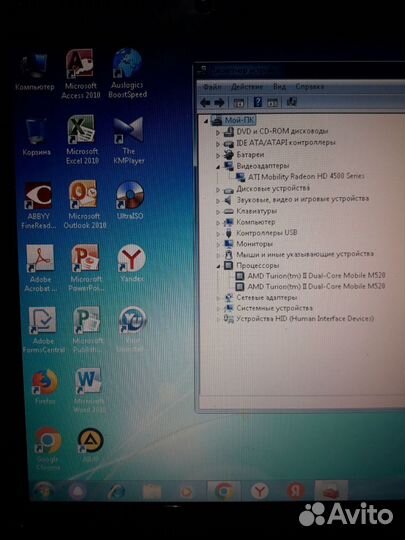This screenshot has height=540, width=405.
Task: Open Internet Explorer from taskbar
Action: pyautogui.click(x=116, y=492)
